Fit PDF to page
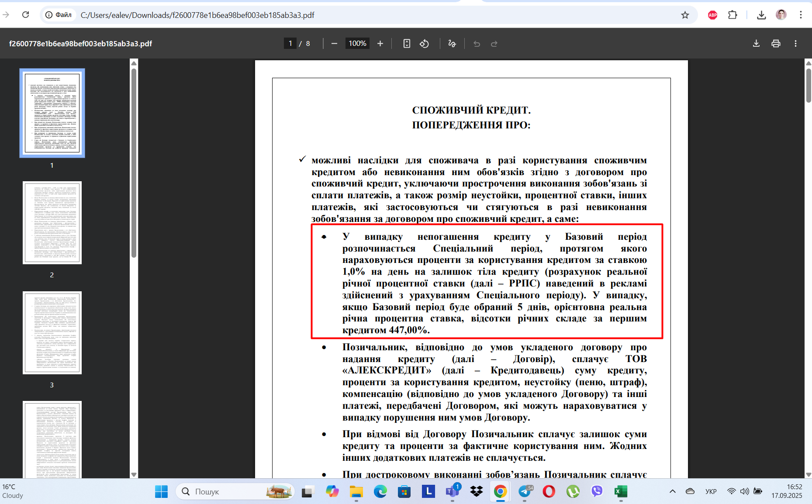812x504 pixels. pos(407,44)
